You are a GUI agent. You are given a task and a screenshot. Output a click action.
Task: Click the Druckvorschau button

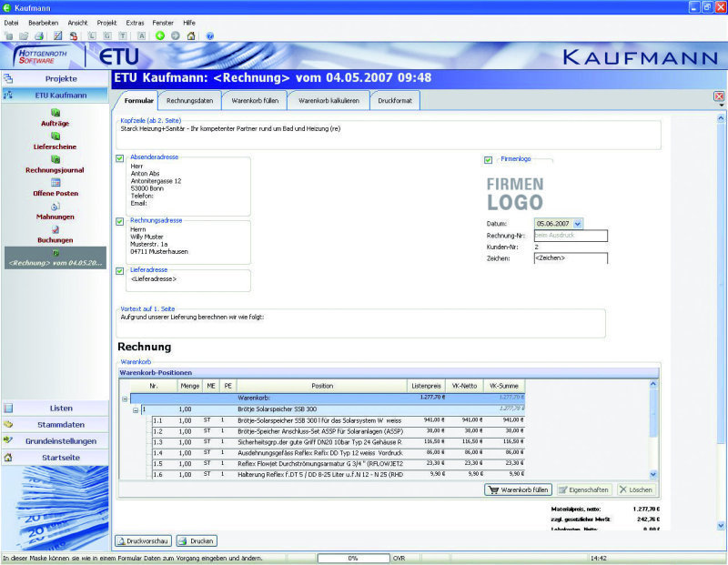[x=144, y=540]
